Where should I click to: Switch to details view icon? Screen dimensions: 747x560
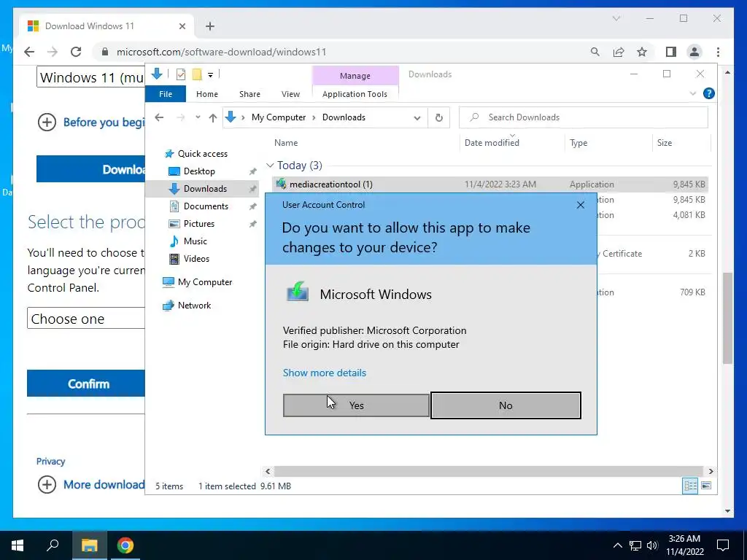click(x=690, y=486)
